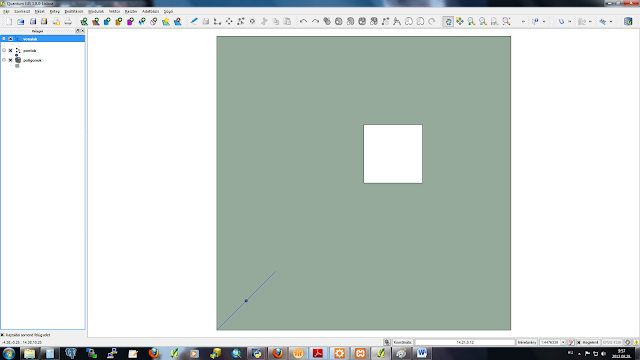Image resolution: width=640 pixels, height=360 pixels.
Task: Select the Zoom In magnifier tool
Action: pos(471,21)
